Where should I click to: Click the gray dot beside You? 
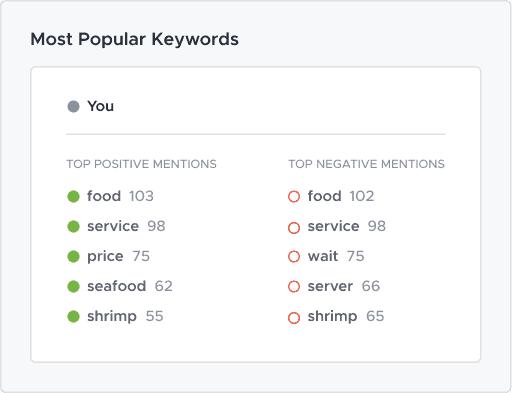coord(73,107)
